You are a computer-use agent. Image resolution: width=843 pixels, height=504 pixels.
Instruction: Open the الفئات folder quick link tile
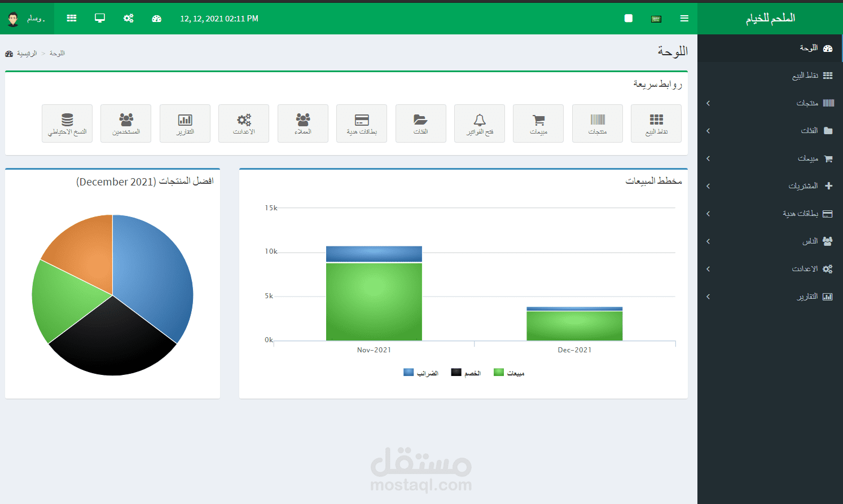click(421, 123)
